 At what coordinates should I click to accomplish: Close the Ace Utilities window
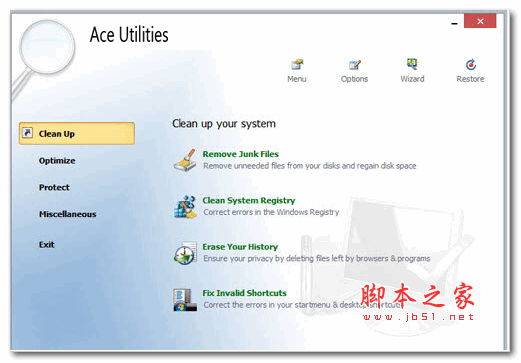click(480, 21)
